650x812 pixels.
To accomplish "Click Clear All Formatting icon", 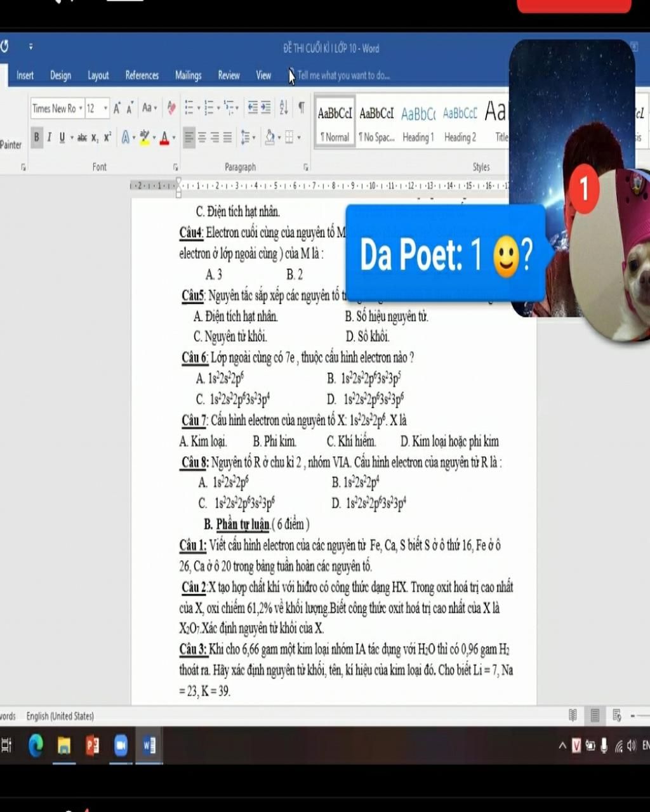I will [x=171, y=108].
